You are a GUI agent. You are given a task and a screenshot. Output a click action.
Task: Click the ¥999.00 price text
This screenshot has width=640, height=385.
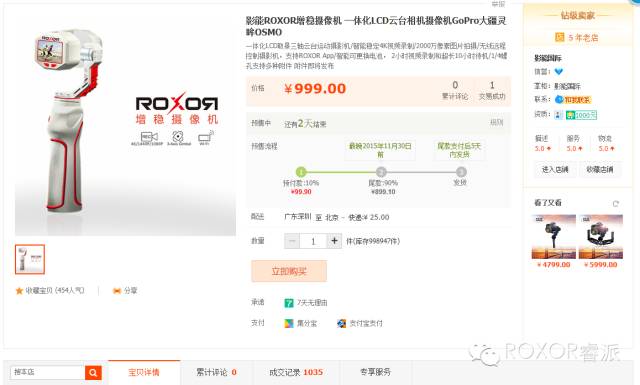click(315, 89)
